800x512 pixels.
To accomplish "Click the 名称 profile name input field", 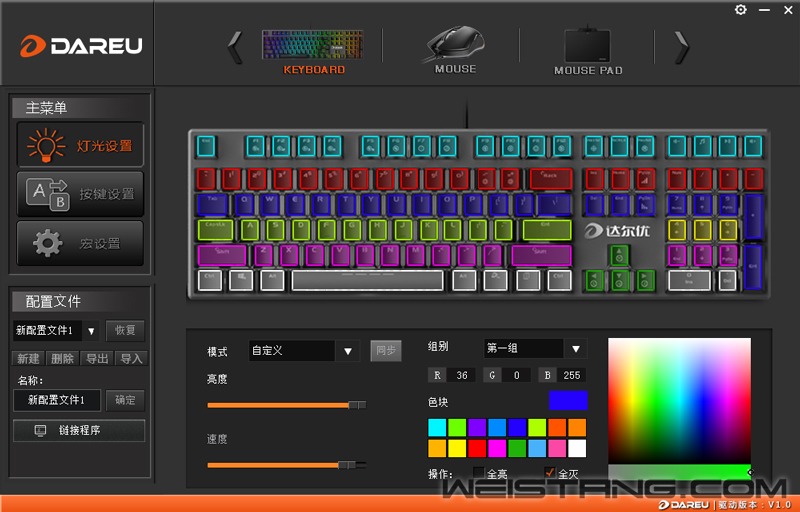I will point(57,400).
